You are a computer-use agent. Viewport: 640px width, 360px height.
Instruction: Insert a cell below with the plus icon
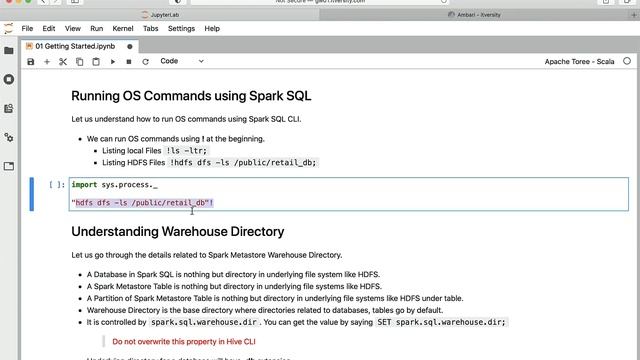(47, 62)
